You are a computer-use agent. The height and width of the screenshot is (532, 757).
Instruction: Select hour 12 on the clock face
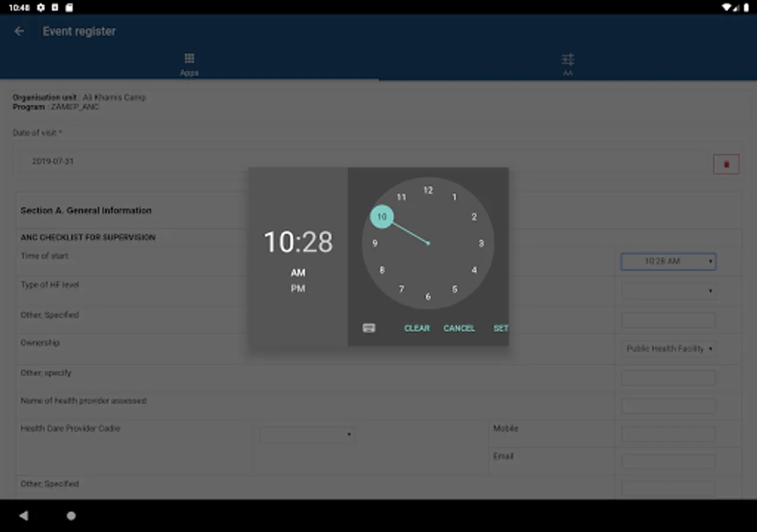tap(428, 190)
